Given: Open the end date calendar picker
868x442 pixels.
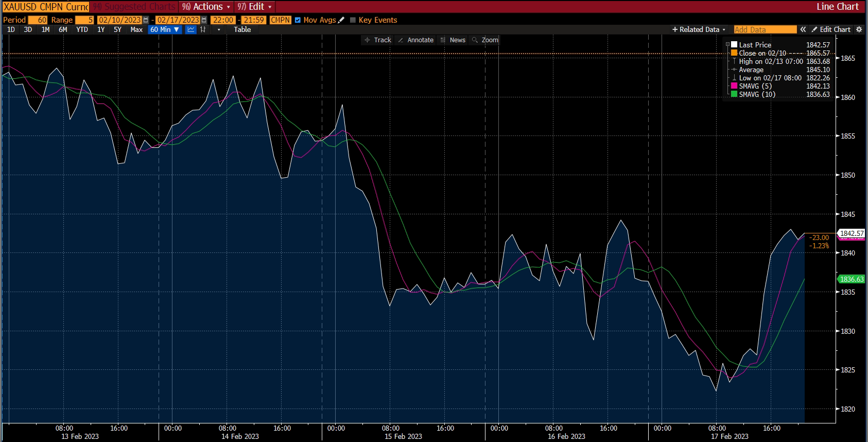Looking at the screenshot, I should pos(204,20).
